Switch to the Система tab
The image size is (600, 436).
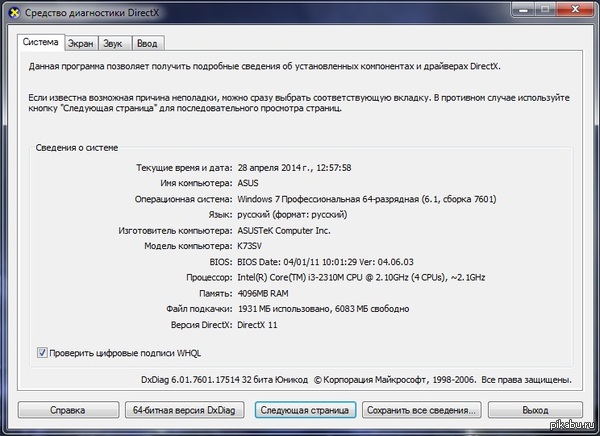pyautogui.click(x=40, y=43)
